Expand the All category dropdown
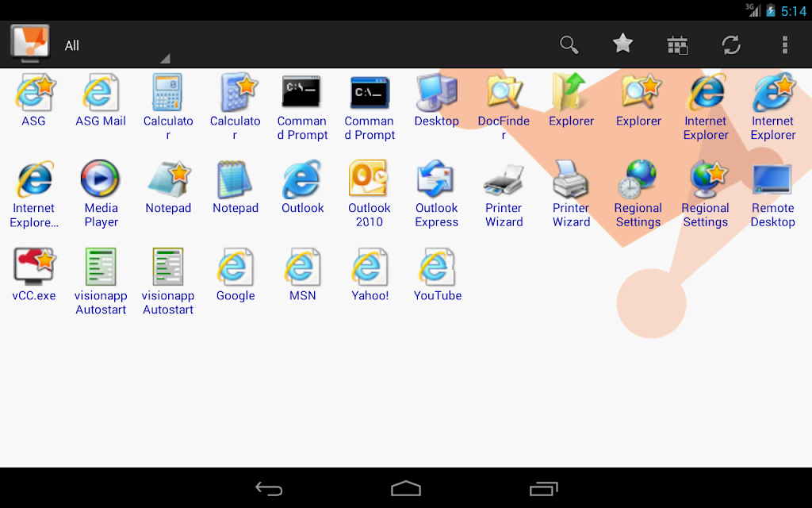The height and width of the screenshot is (508, 812). 117,45
